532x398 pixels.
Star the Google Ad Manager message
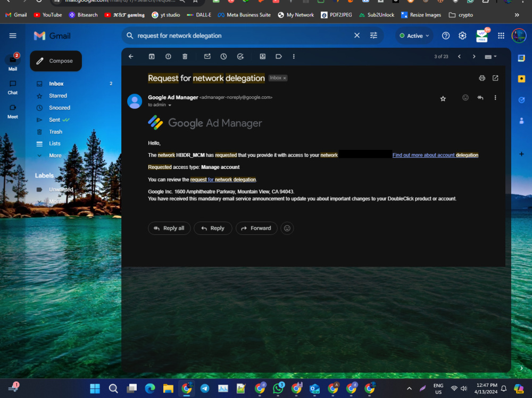(x=443, y=99)
